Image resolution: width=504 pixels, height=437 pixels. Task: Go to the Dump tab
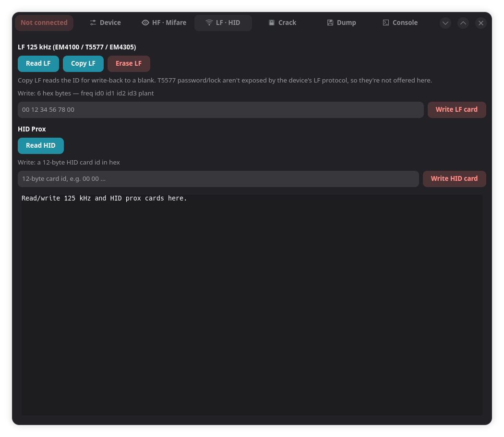pyautogui.click(x=341, y=23)
